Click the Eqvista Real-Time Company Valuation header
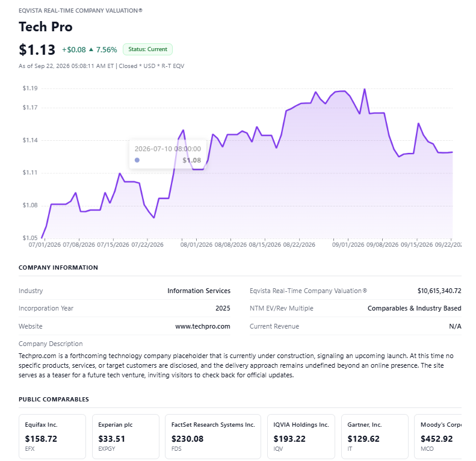This screenshot has height=461, width=476. click(81, 11)
